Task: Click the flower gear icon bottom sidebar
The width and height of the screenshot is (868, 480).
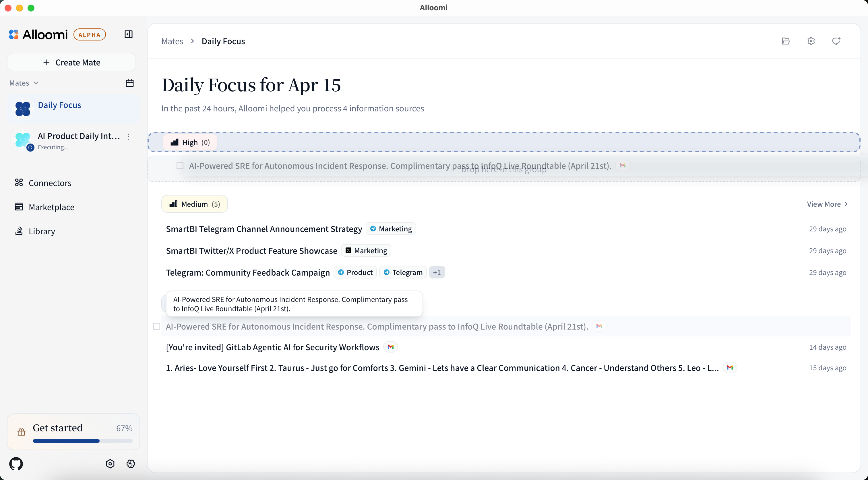Action: click(x=131, y=464)
